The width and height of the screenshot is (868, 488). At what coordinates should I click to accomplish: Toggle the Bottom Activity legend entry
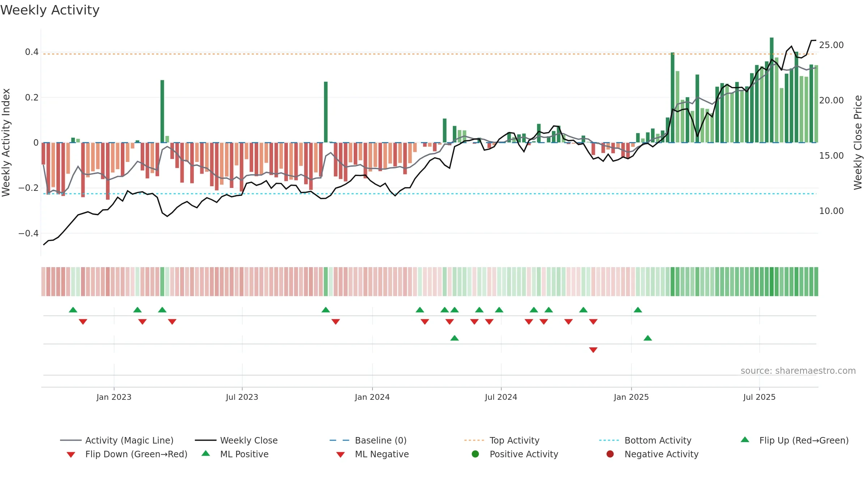(645, 440)
